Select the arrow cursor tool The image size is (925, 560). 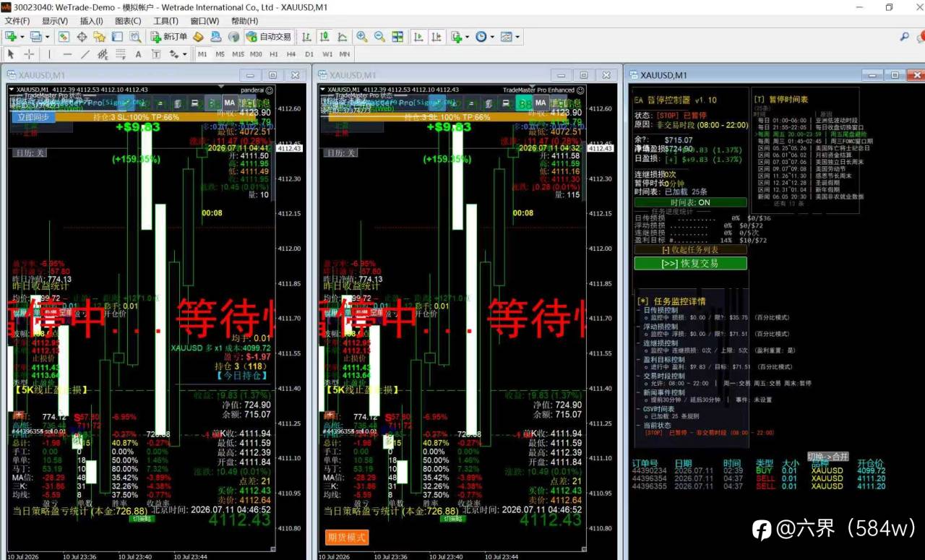click(x=11, y=54)
